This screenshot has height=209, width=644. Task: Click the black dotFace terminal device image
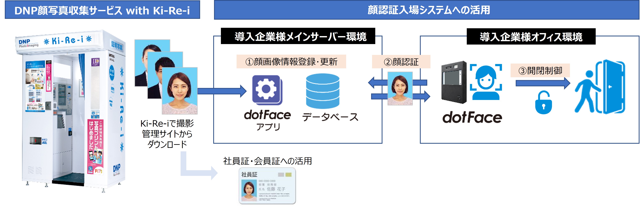click(454, 82)
